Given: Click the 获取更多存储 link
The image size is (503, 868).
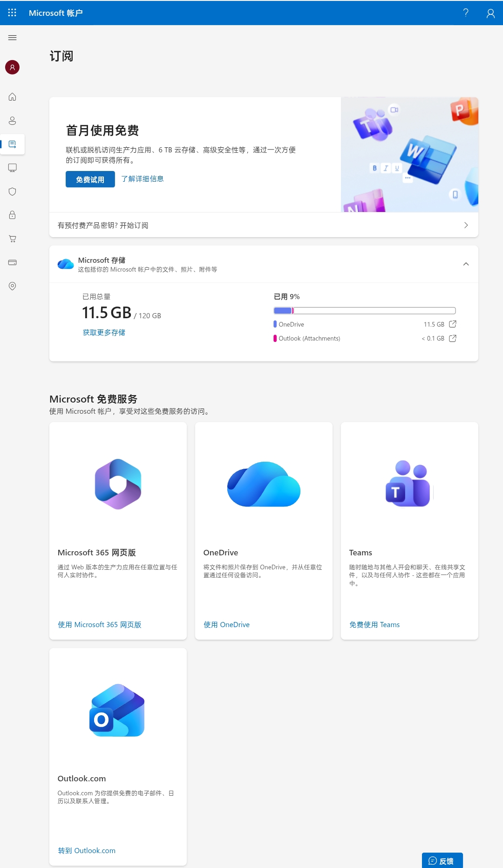Looking at the screenshot, I should click(x=104, y=333).
